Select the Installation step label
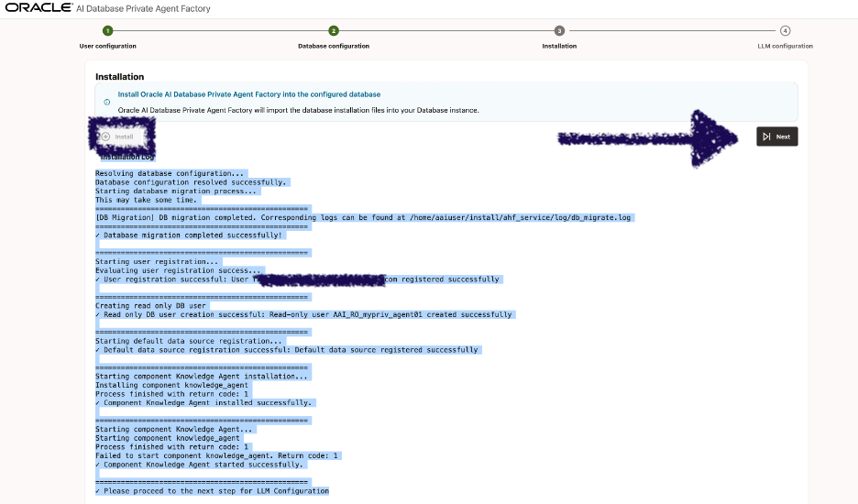 (559, 46)
